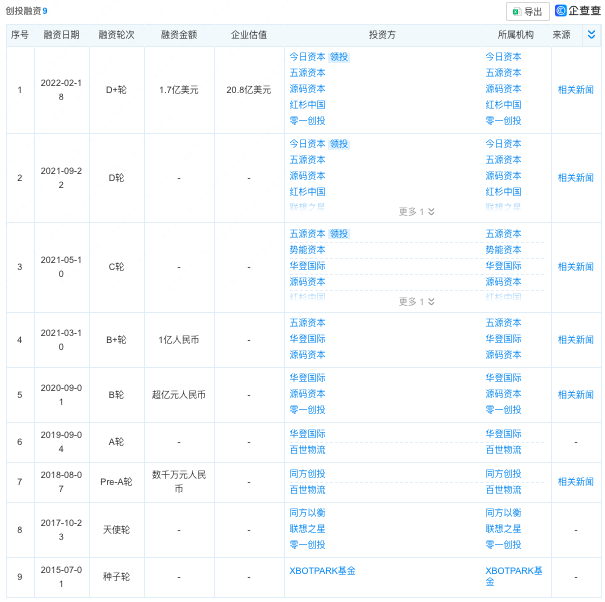
Task: Select the 20.8亿美元 valuation cell
Action: pos(249,90)
